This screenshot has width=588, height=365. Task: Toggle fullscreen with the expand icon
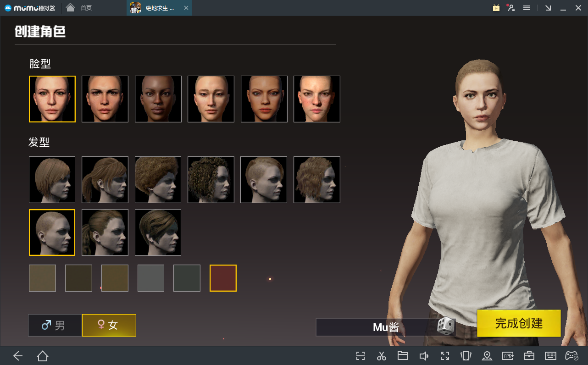[x=445, y=356]
